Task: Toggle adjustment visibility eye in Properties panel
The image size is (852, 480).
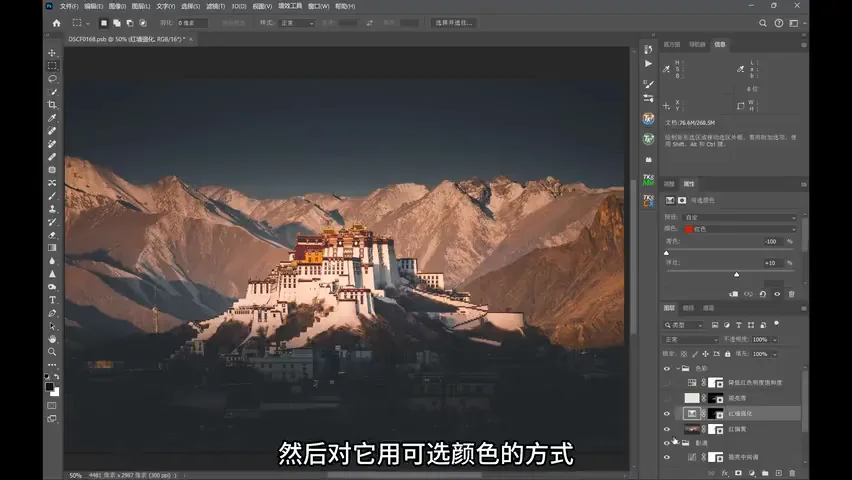Action: point(777,294)
